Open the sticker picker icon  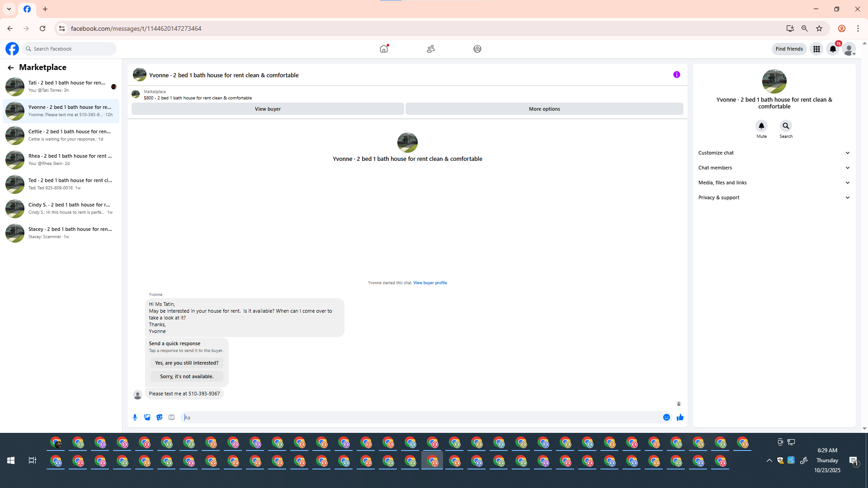click(x=159, y=417)
